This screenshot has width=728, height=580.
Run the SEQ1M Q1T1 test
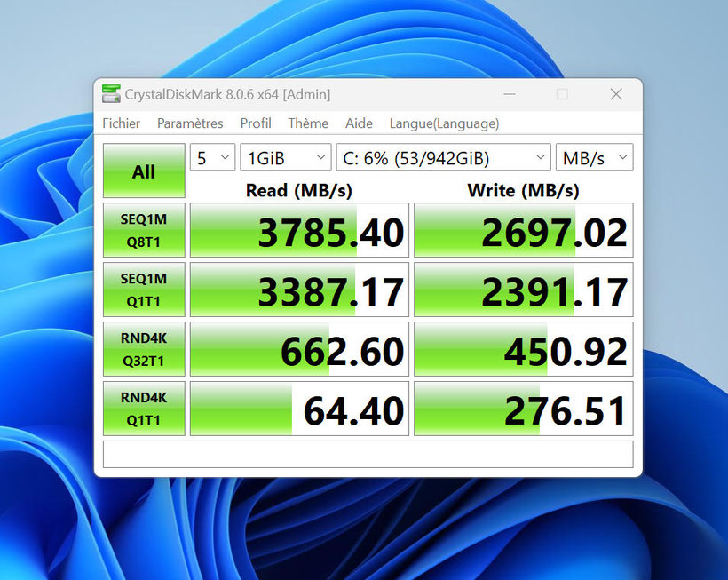coord(144,290)
